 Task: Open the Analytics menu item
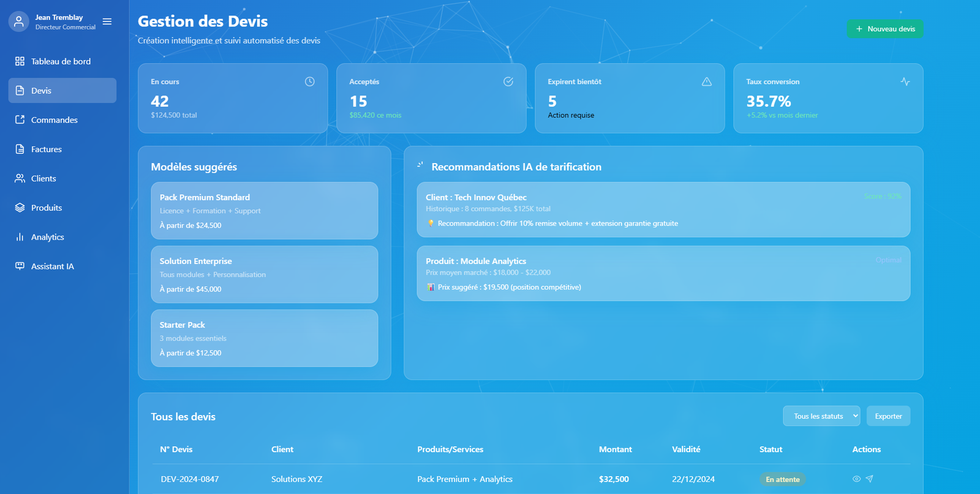[48, 237]
